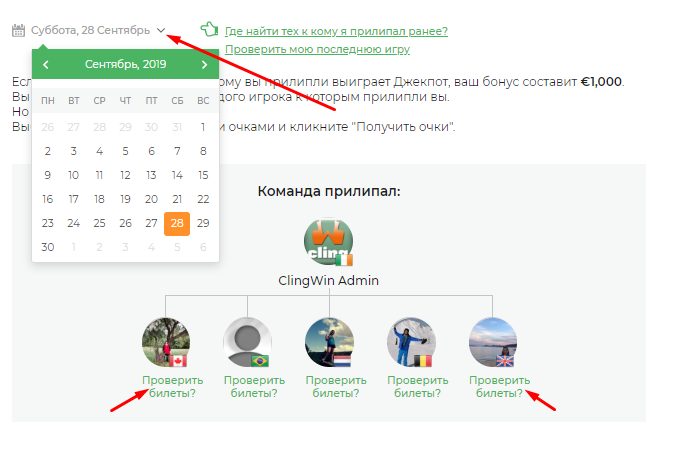The height and width of the screenshot is (466, 684).
Task: Check tickets link under Brazil-flag player
Action: (254, 387)
